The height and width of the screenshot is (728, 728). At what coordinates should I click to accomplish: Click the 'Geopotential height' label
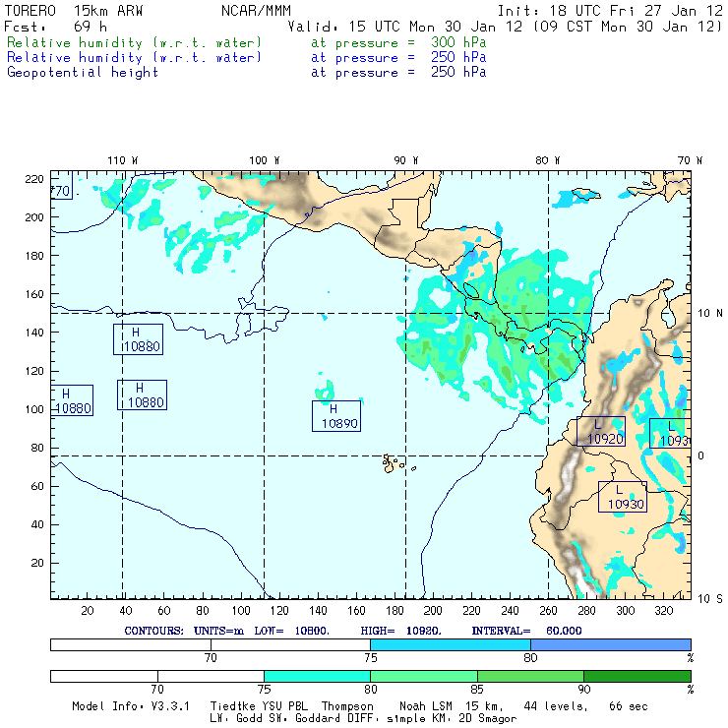click(x=83, y=73)
